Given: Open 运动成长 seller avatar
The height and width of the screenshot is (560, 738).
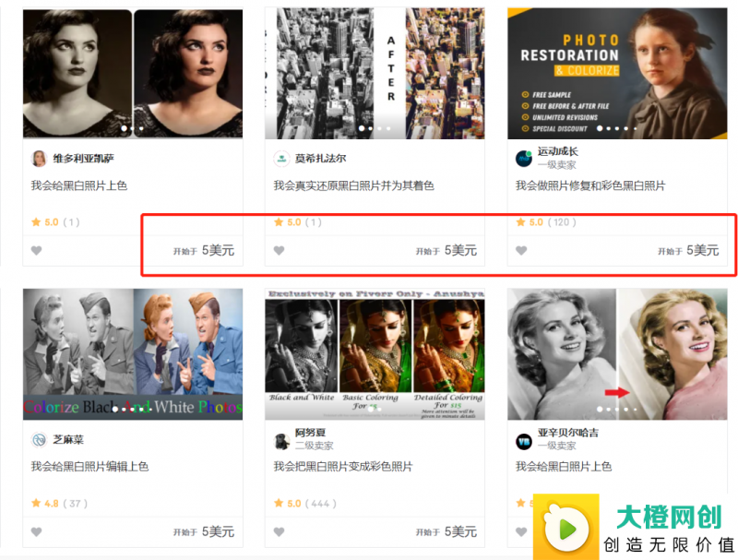Looking at the screenshot, I should tap(524, 159).
